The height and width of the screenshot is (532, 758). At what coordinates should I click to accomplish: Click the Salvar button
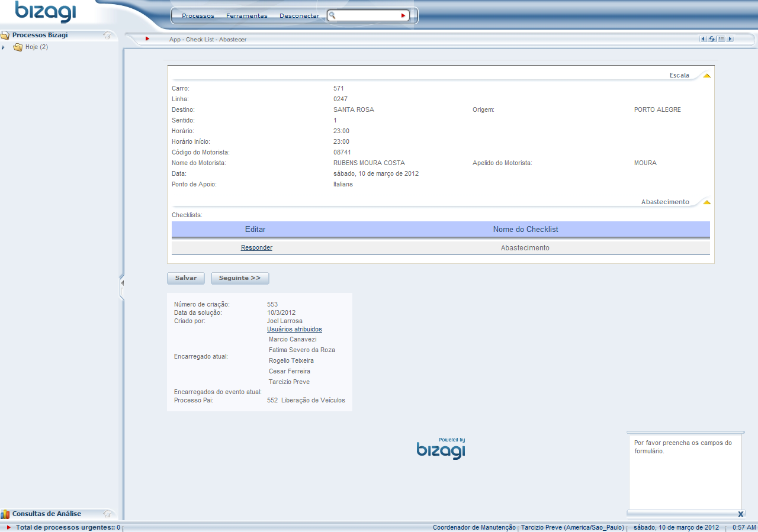pos(186,278)
